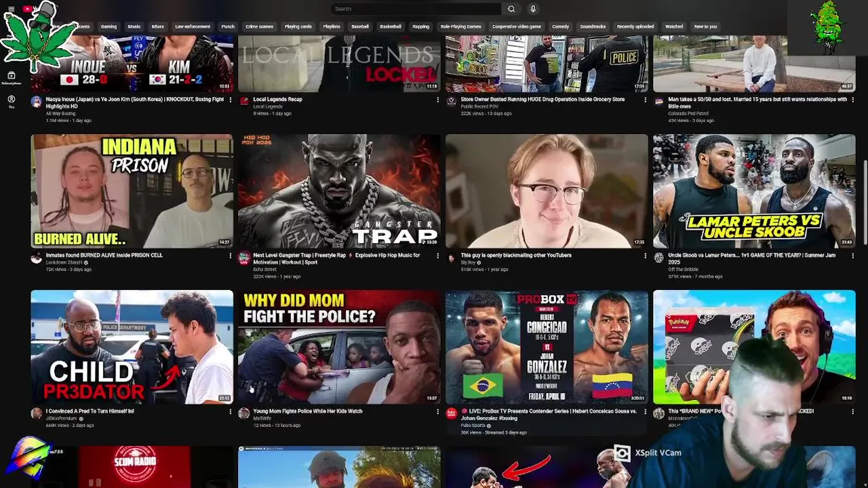Open more options for Local Legends Recap
The image size is (868, 488).
pos(437,100)
